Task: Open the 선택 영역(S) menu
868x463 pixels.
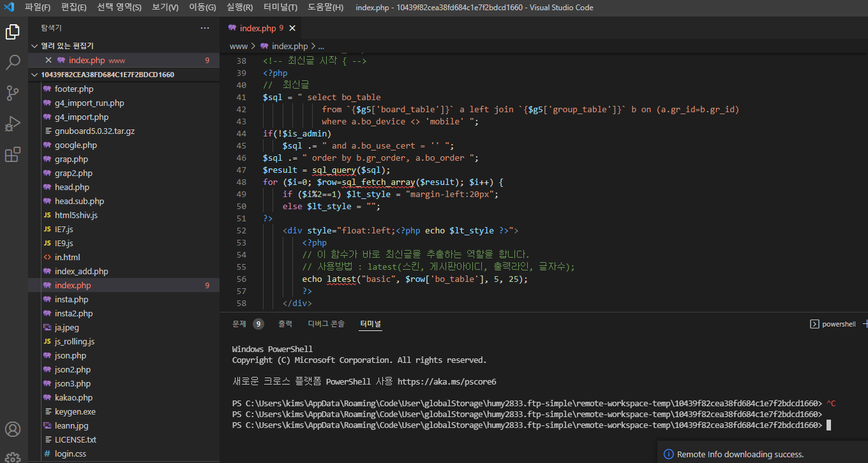Action: 119,8
